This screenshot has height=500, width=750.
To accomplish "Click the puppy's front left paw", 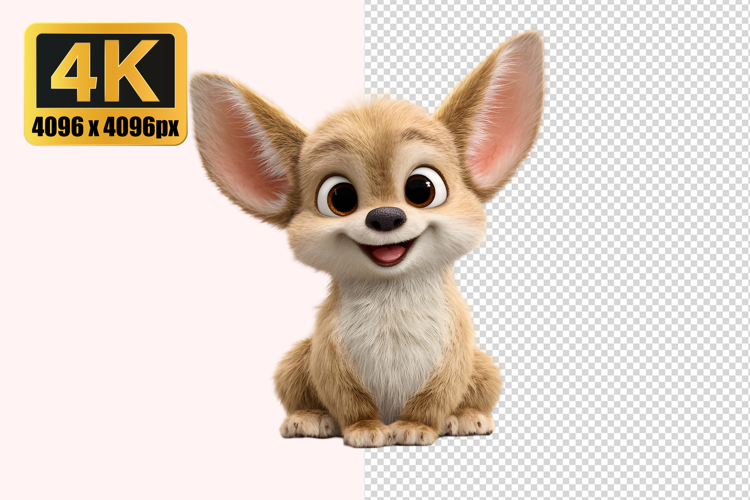I will 366,434.
